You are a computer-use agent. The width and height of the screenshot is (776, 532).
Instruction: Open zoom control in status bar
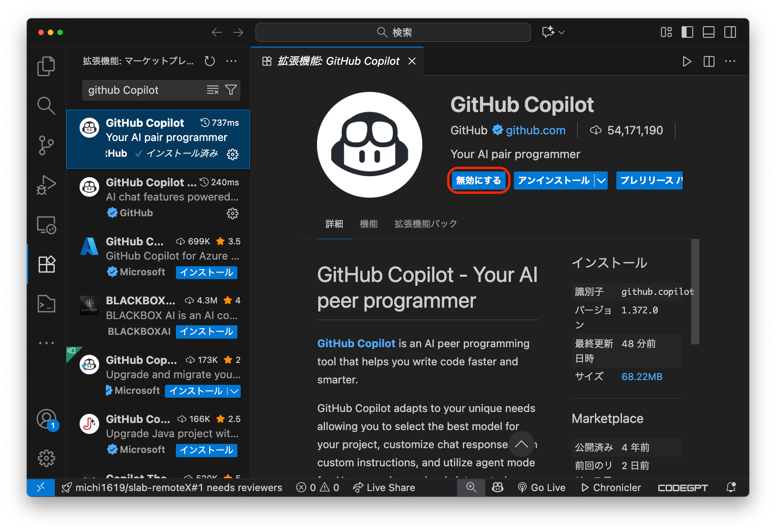471,487
